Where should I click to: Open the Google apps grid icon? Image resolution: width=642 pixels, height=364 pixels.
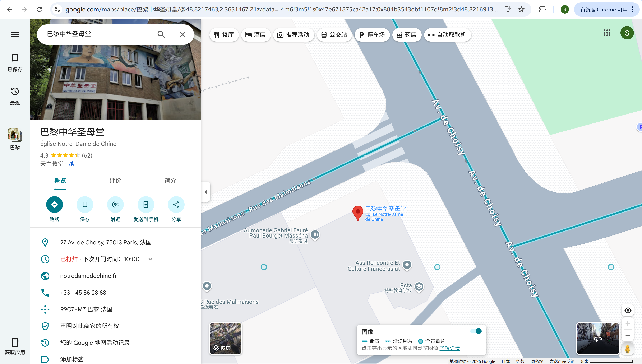click(x=607, y=33)
